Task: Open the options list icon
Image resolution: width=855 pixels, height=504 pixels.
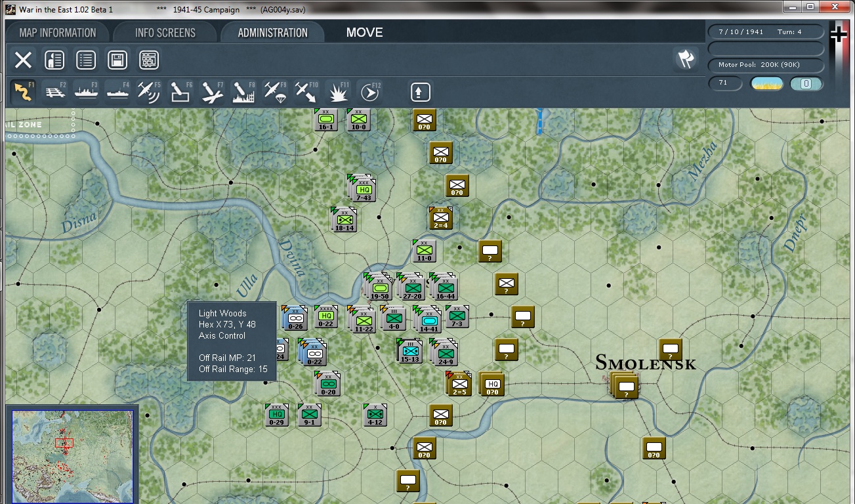Action: [86, 60]
